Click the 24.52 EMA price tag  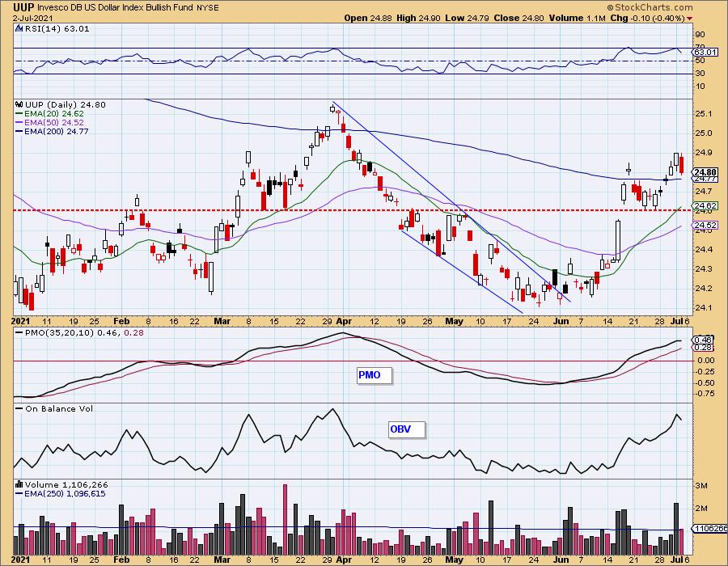[x=705, y=226]
